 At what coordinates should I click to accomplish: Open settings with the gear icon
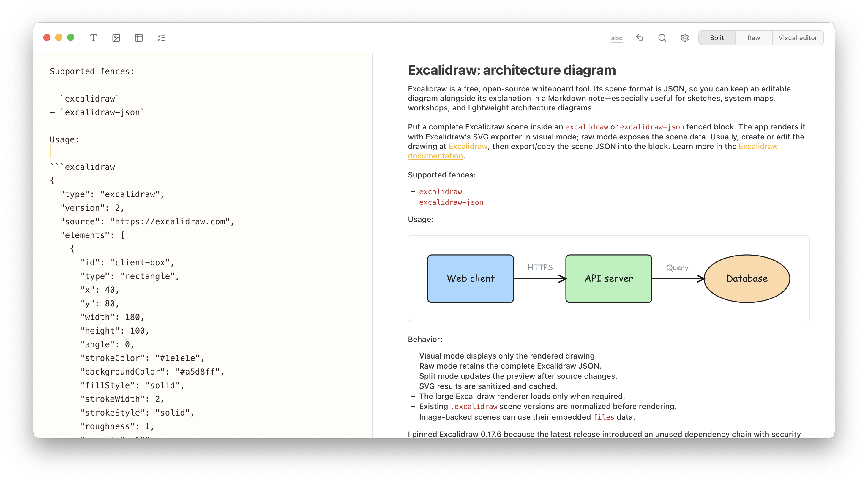point(685,38)
